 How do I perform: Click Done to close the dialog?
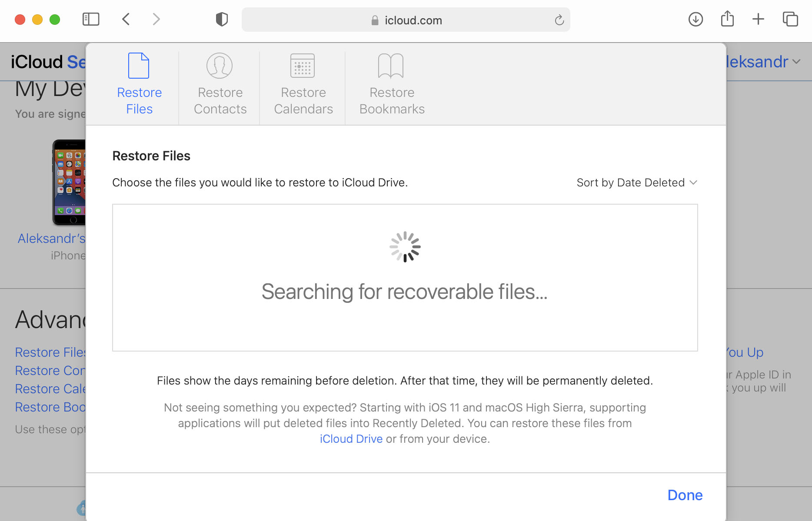click(685, 495)
